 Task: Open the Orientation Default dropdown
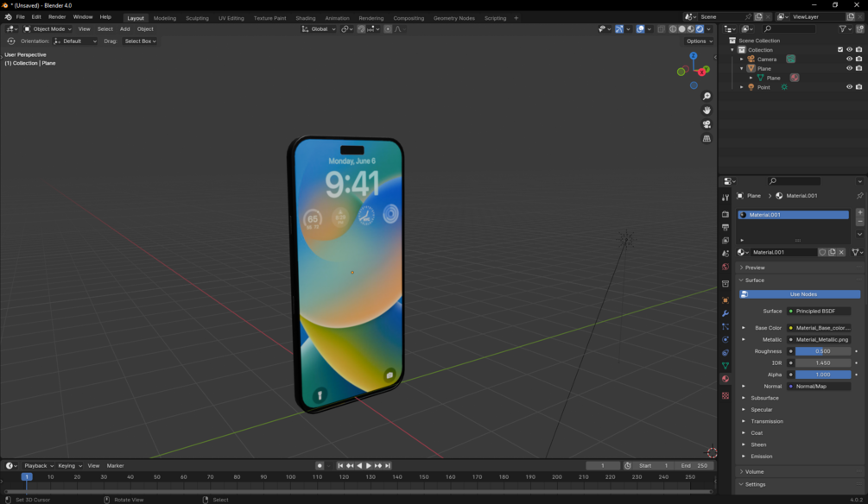(75, 41)
